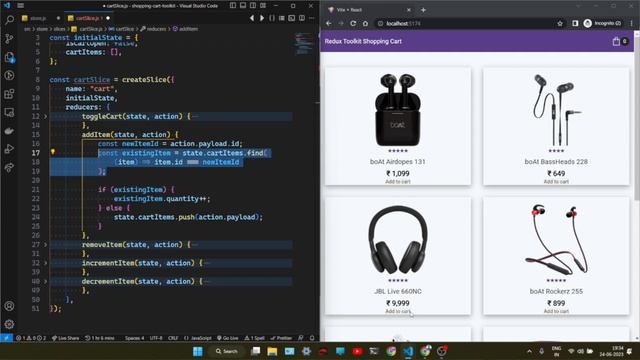This screenshot has height=360, width=640.
Task: Click the code minimap in the editor
Action: (304, 43)
